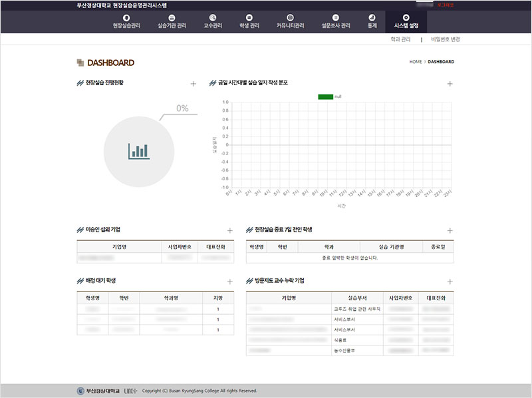Click DASHBOARD breadcrumb item
Screen dimensions: 532x398
(x=441, y=62)
